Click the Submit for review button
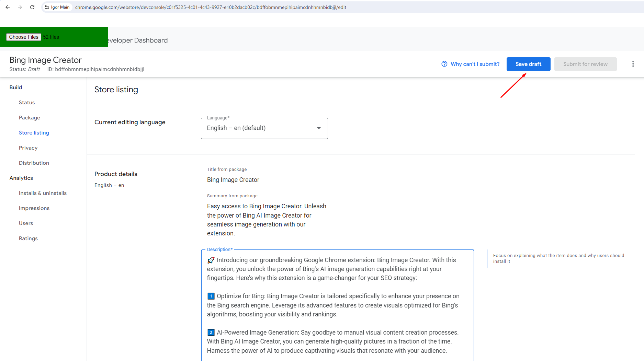The width and height of the screenshot is (644, 361). (585, 64)
